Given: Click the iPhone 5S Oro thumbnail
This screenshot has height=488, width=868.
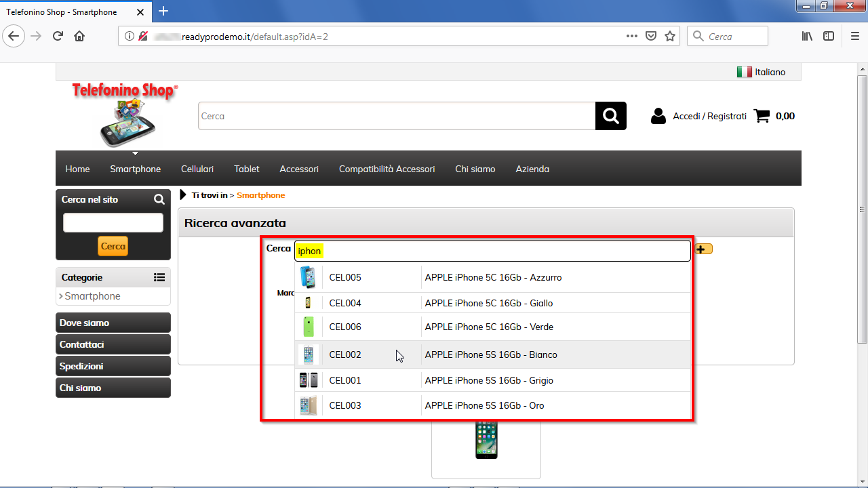Looking at the screenshot, I should [x=309, y=405].
